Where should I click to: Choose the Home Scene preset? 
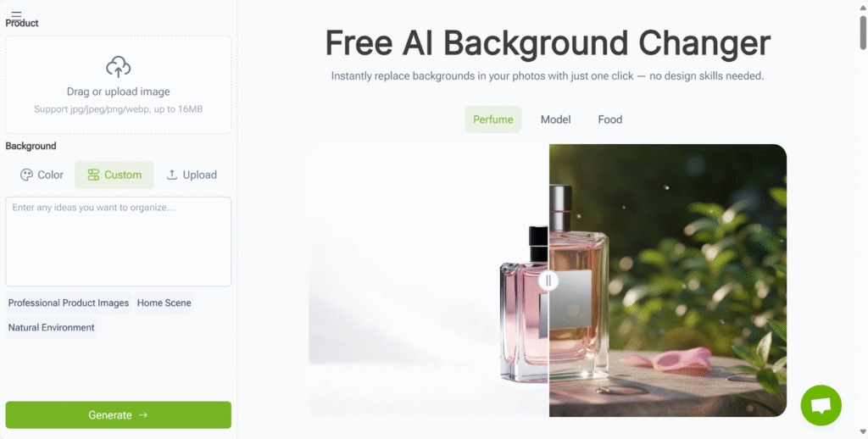[164, 303]
